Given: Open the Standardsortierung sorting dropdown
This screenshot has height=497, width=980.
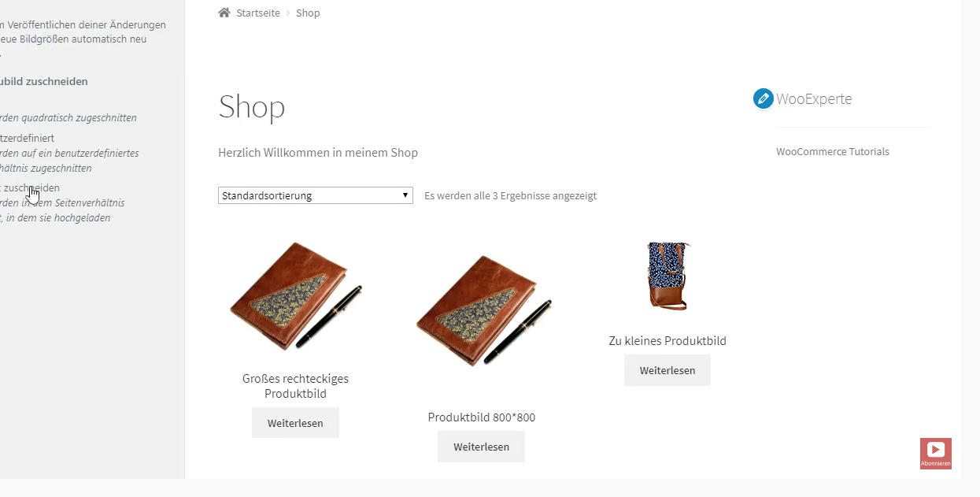Looking at the screenshot, I should coord(315,195).
